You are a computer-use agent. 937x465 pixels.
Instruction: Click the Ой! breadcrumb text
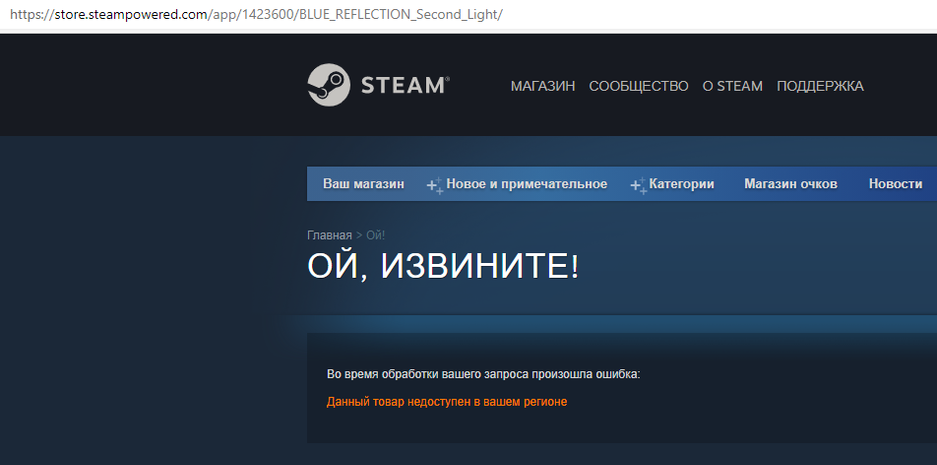click(375, 235)
